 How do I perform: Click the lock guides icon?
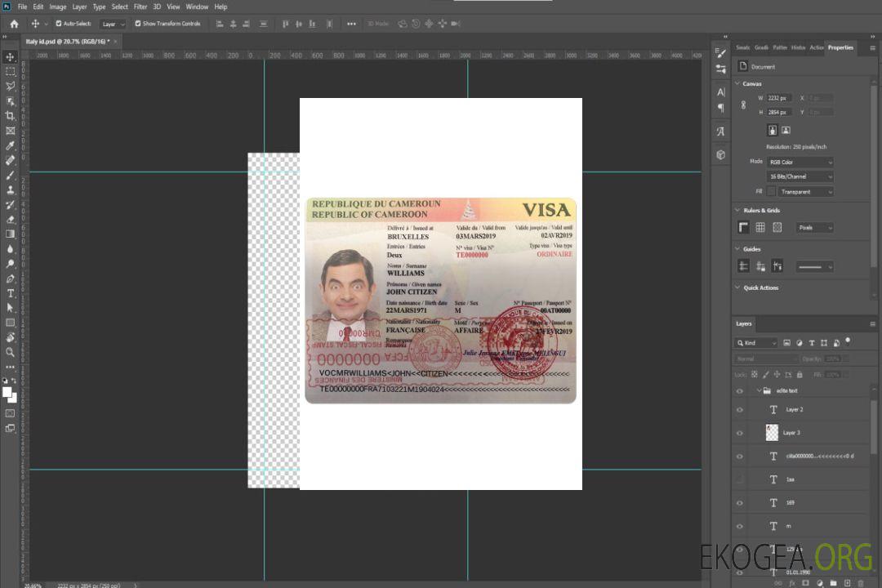(760, 267)
